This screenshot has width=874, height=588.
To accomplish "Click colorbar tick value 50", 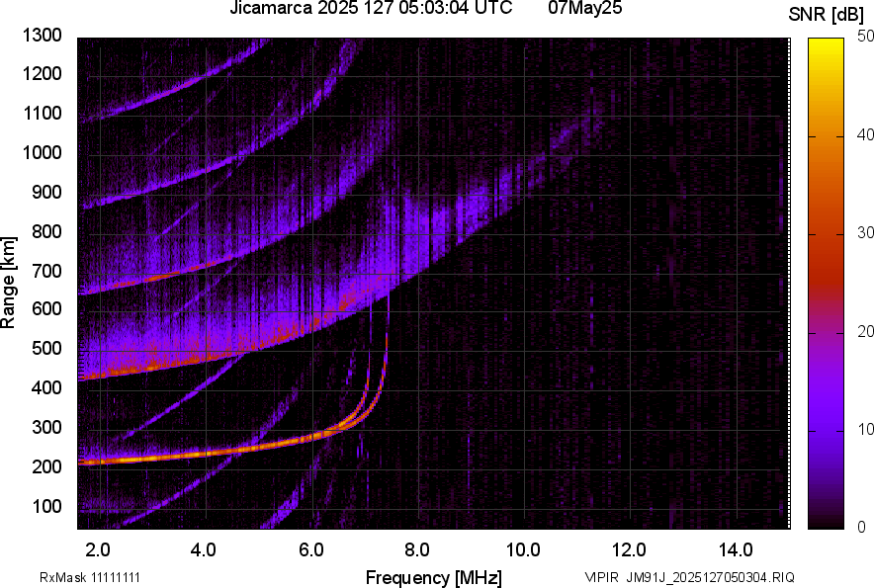I will point(866,37).
